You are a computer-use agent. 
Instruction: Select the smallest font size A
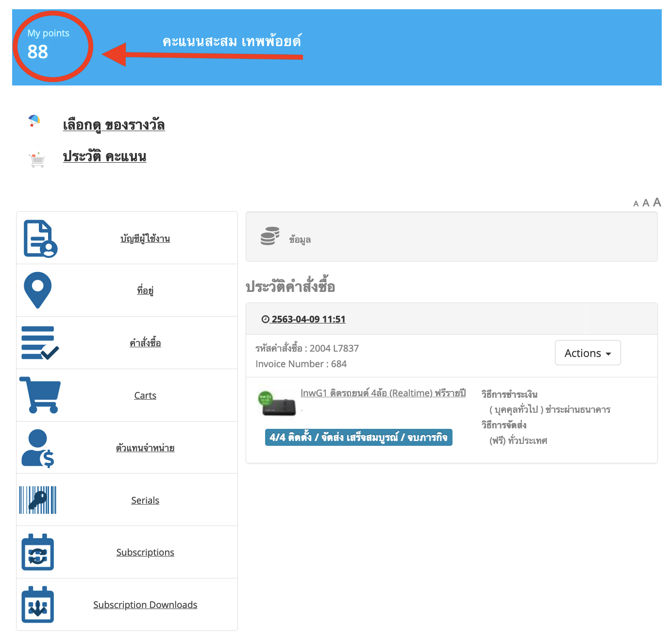pyautogui.click(x=636, y=204)
